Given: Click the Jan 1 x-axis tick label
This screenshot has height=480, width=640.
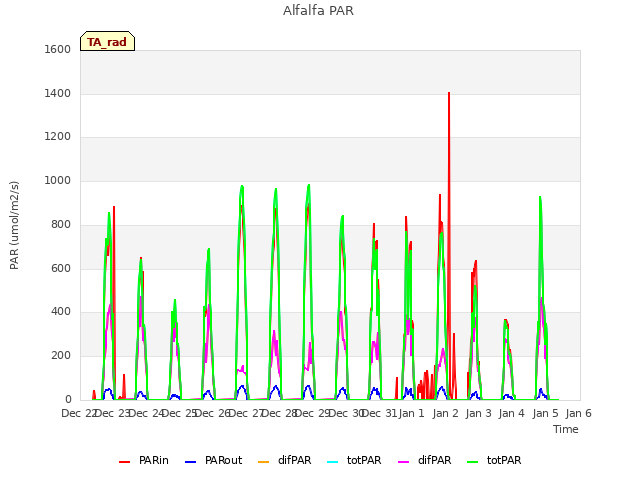Looking at the screenshot, I should [412, 413].
